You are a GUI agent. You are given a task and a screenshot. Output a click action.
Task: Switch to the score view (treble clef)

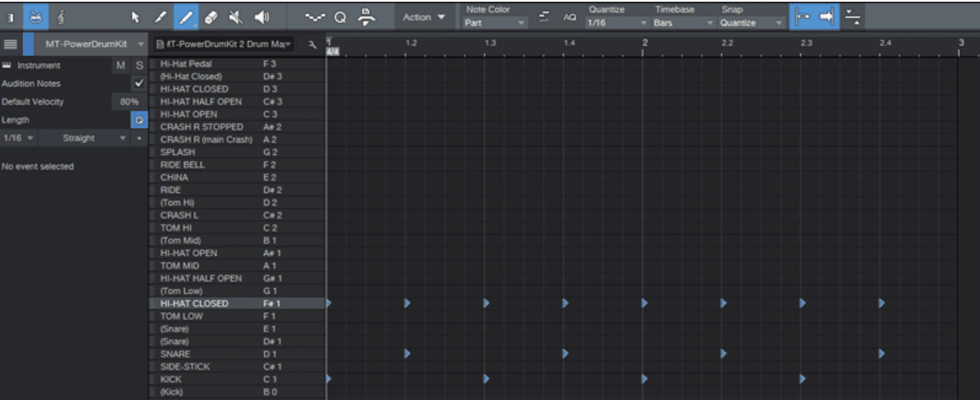click(61, 17)
